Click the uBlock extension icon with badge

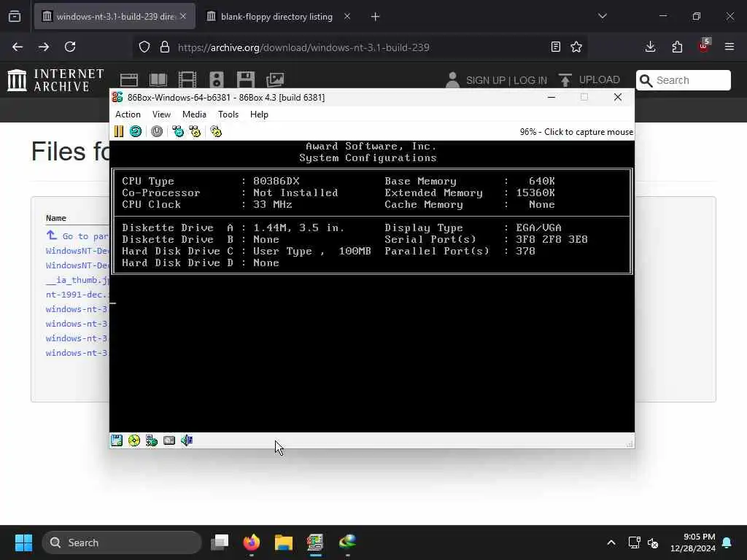[704, 46]
